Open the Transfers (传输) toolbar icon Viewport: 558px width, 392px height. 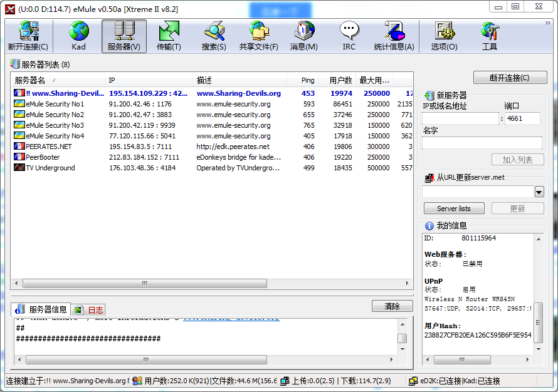coord(169,36)
